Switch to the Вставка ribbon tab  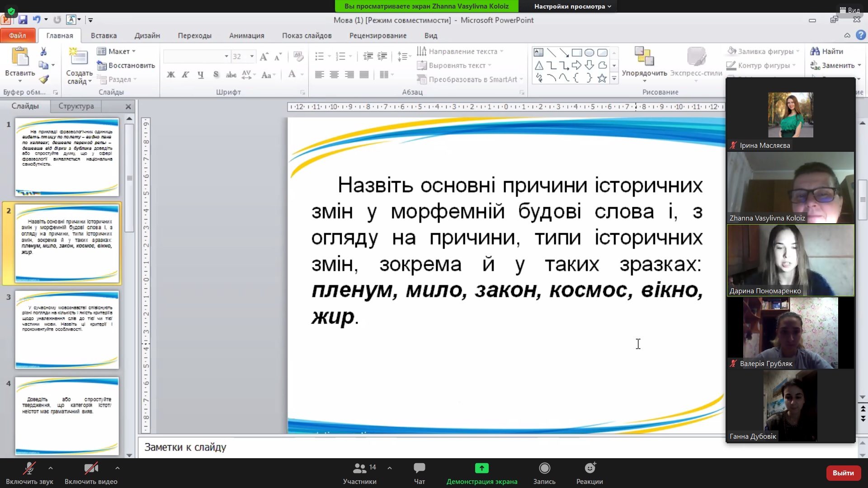(104, 35)
